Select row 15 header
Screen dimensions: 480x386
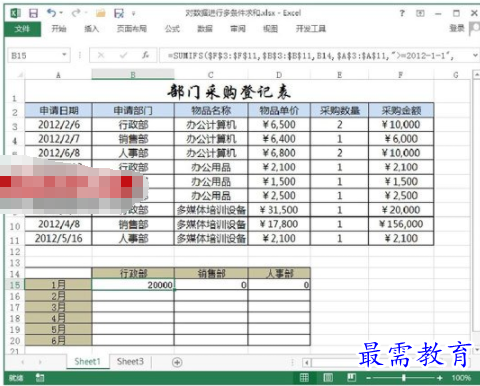click(15, 285)
